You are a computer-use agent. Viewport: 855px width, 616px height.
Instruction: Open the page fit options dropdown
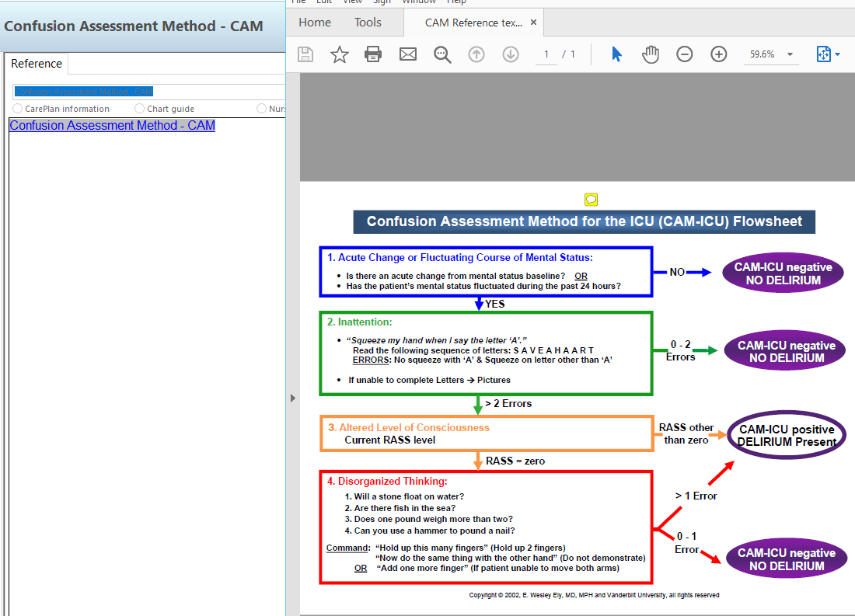[x=837, y=54]
